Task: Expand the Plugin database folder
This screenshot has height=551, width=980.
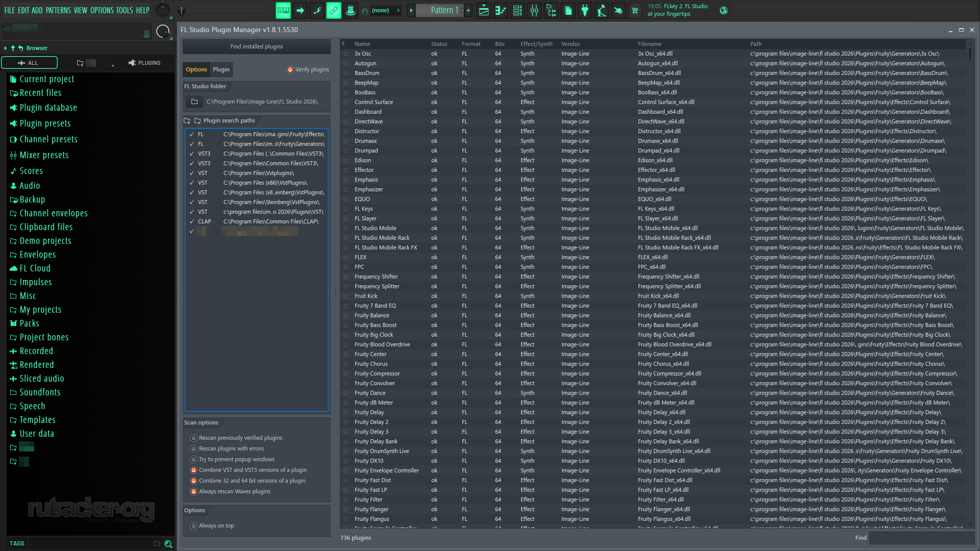Action: [x=43, y=108]
